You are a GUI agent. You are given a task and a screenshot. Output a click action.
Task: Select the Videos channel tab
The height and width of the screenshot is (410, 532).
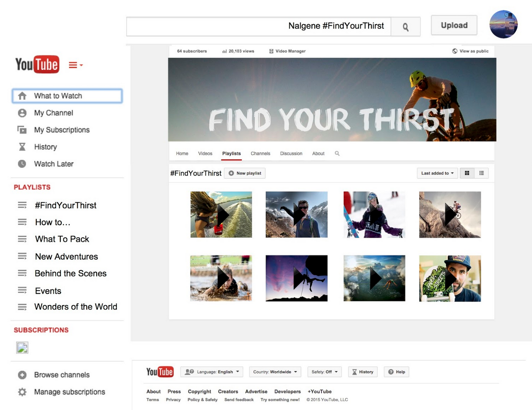pos(205,153)
